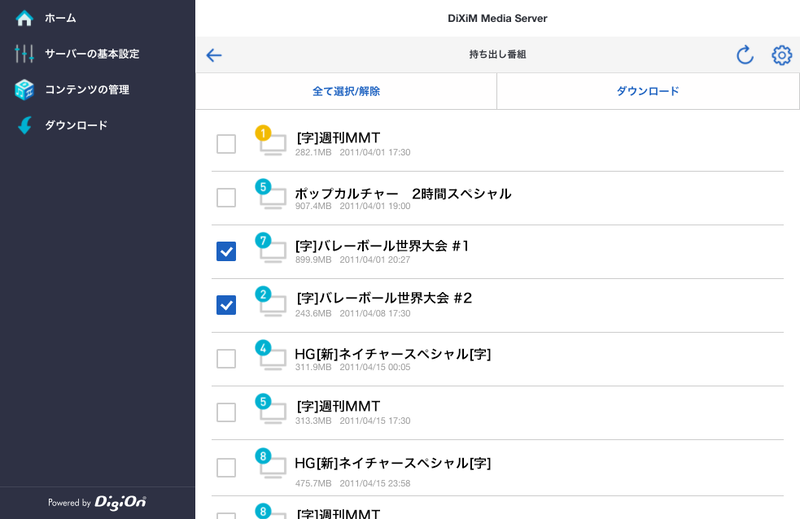
Task: Open ホーム in the sidebar
Action: tap(60, 18)
